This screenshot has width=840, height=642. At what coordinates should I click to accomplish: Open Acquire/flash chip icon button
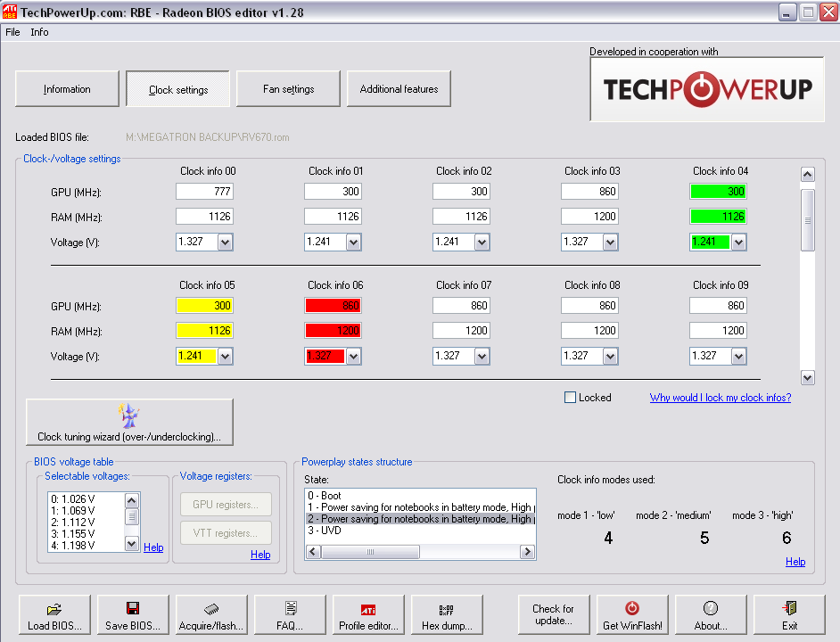click(210, 615)
